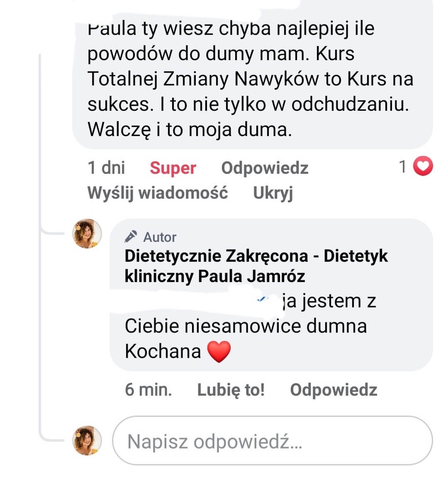Click the comment about Kurs Totalnej Zmiany Nawyków
Viewport: 448px width, 492px height.
click(x=250, y=79)
